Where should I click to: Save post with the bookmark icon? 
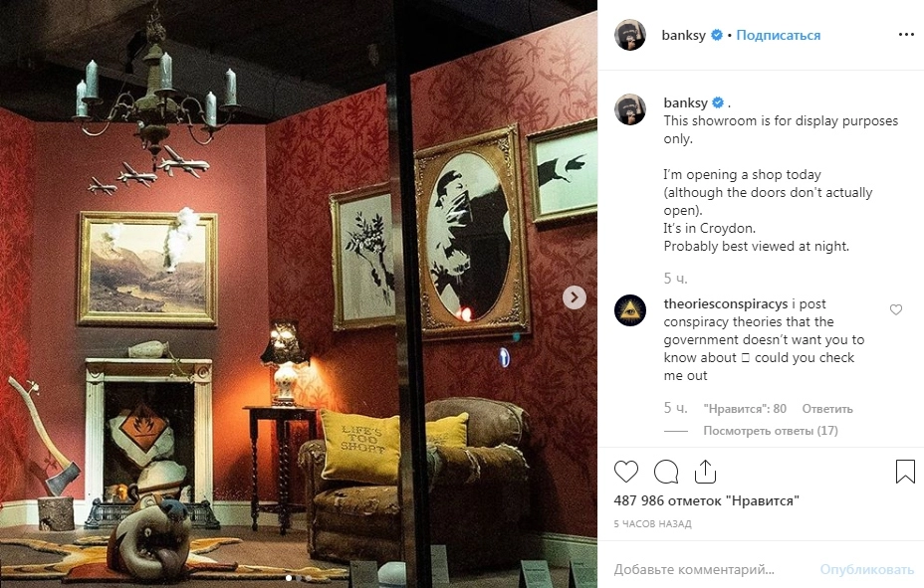[x=905, y=472]
